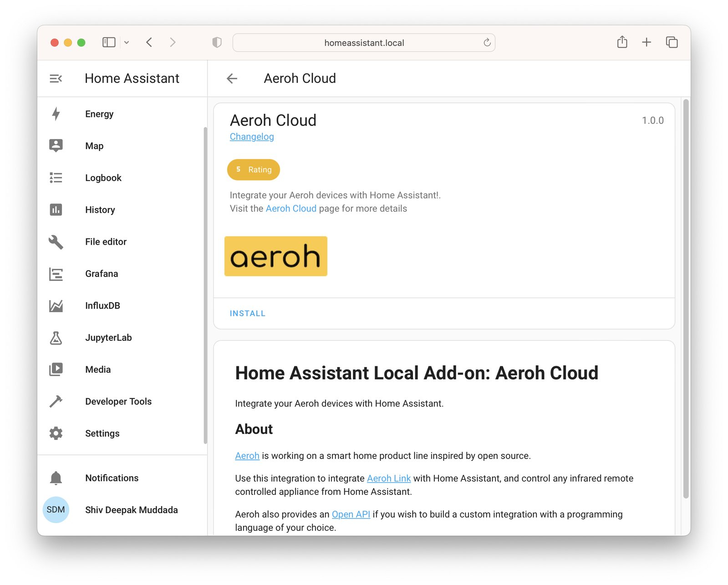
Task: Reload the page
Action: pyautogui.click(x=487, y=42)
